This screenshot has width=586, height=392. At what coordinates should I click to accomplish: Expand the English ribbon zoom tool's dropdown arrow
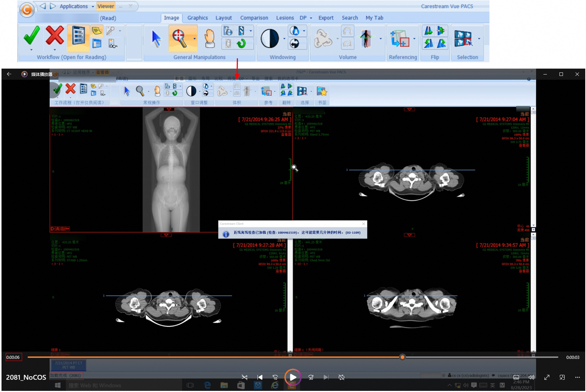click(195, 38)
